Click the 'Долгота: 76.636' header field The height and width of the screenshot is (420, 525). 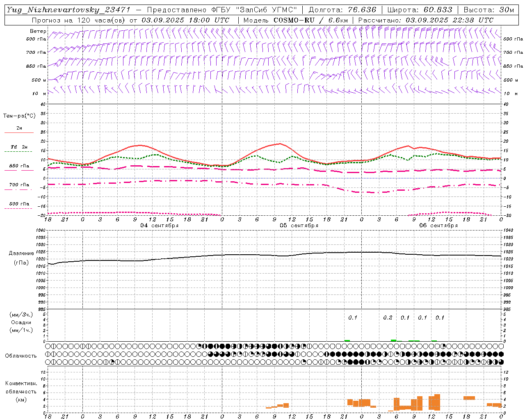(342, 10)
